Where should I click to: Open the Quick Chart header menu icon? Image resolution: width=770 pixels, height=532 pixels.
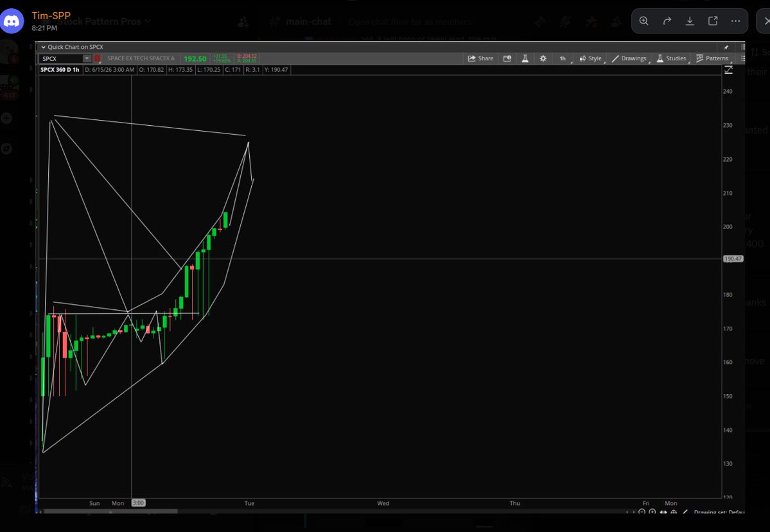point(742,47)
